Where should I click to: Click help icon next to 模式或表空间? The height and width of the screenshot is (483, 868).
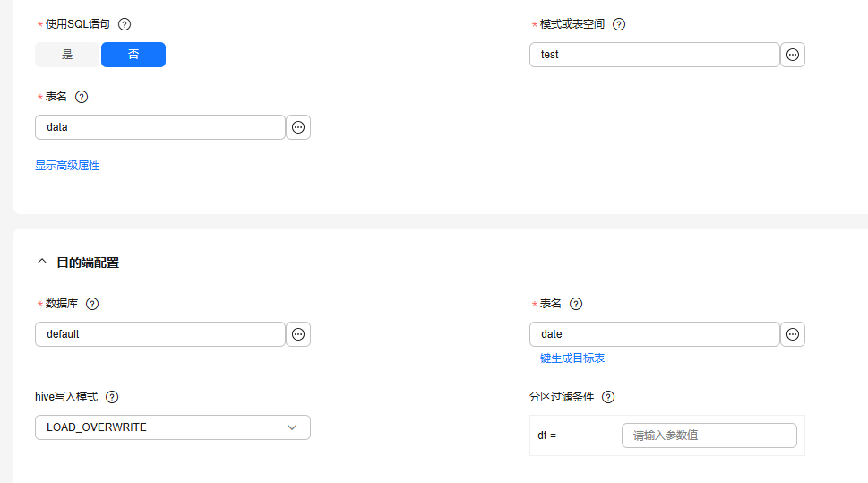click(619, 24)
